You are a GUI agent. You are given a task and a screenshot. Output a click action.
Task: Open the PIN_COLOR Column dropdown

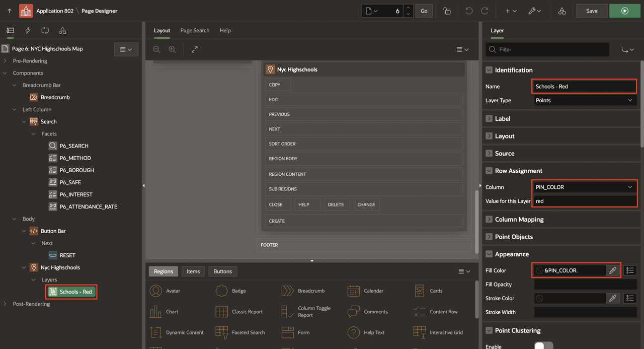click(584, 187)
